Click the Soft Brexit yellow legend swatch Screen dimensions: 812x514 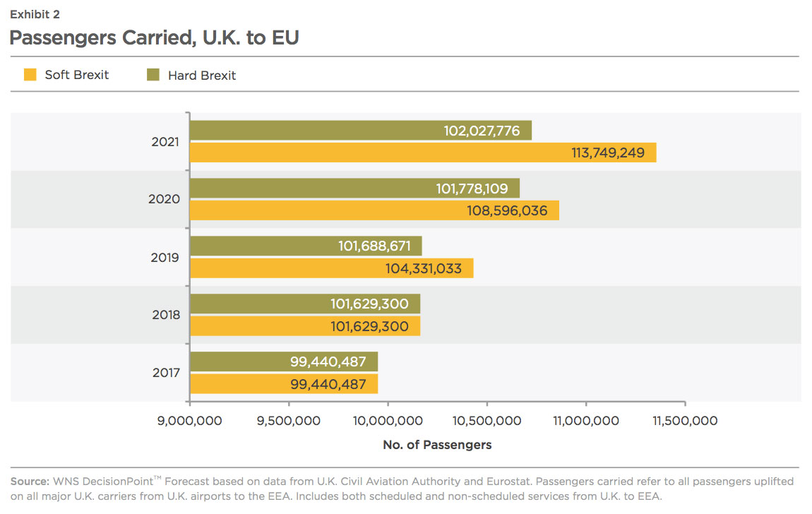click(x=30, y=75)
